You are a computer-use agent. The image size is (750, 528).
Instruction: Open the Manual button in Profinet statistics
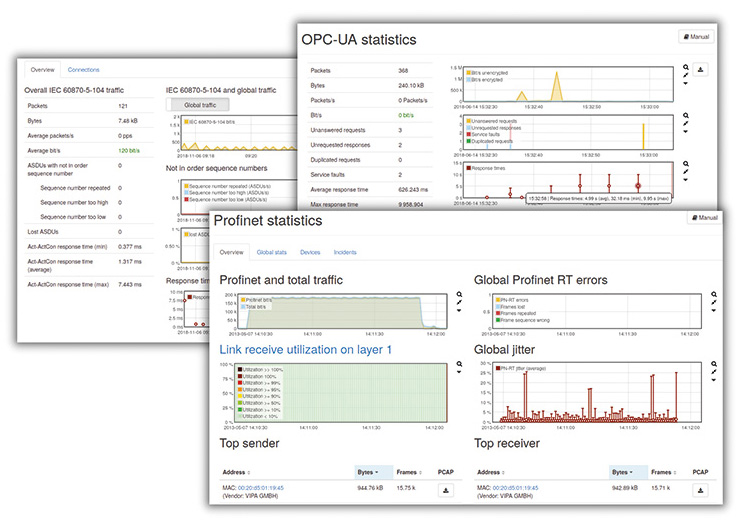pyautogui.click(x=701, y=217)
